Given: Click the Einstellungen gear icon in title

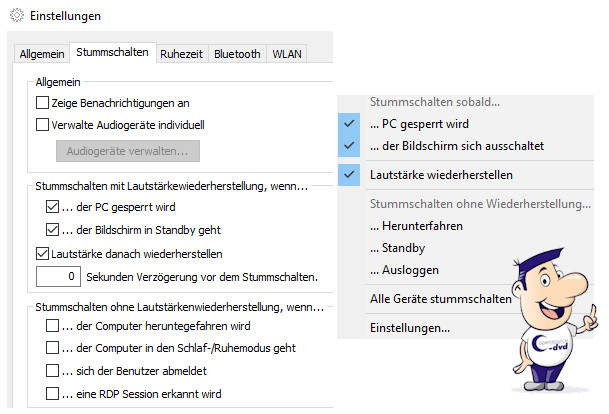Looking at the screenshot, I should click(14, 17).
